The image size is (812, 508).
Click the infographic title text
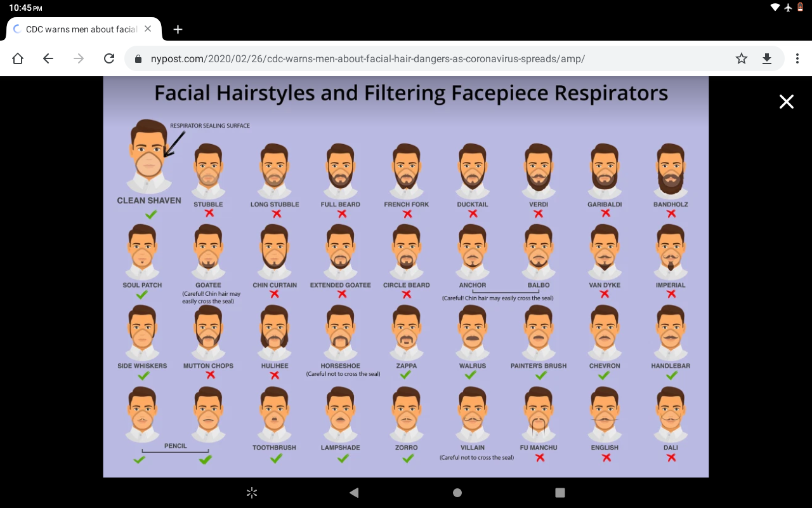coord(411,93)
